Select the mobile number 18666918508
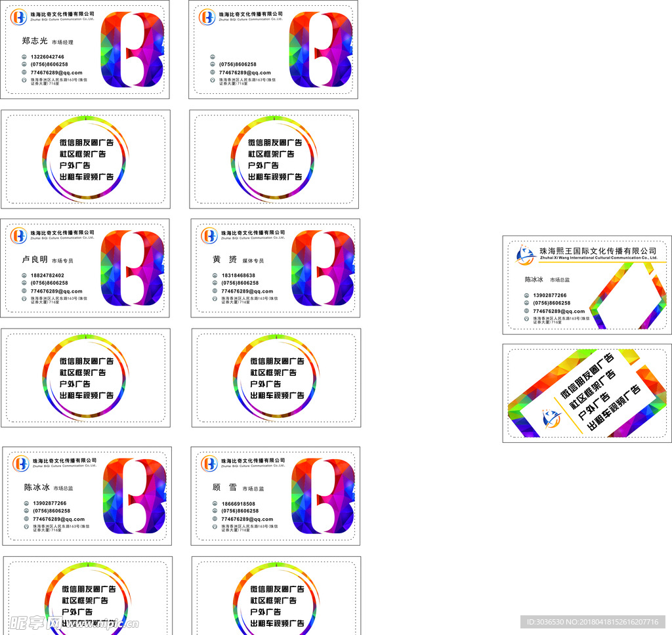Screen dimensions: 672x635 (238, 504)
